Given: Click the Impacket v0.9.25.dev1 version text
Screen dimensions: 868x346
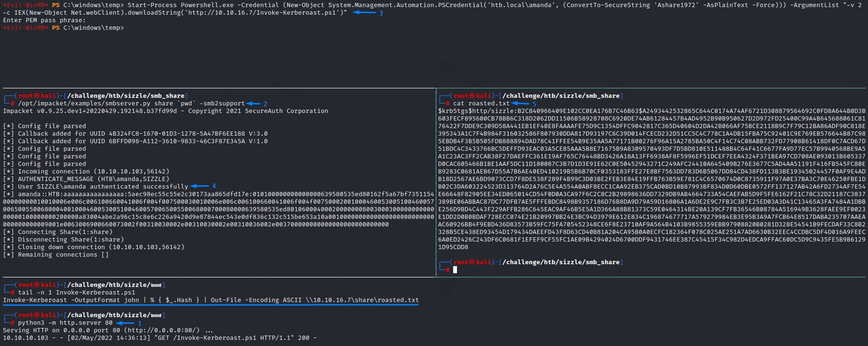Looking at the screenshot, I should point(90,111).
